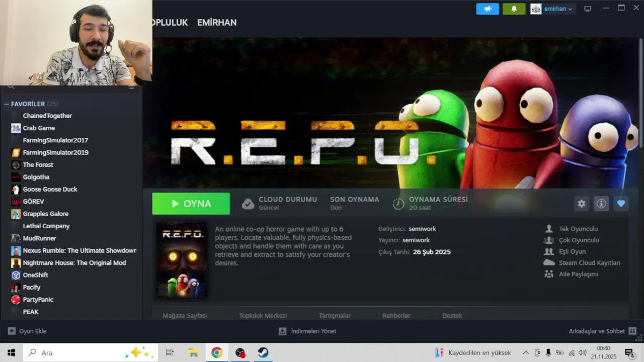Select Golgotha game icon
644x362 pixels.
click(16, 177)
